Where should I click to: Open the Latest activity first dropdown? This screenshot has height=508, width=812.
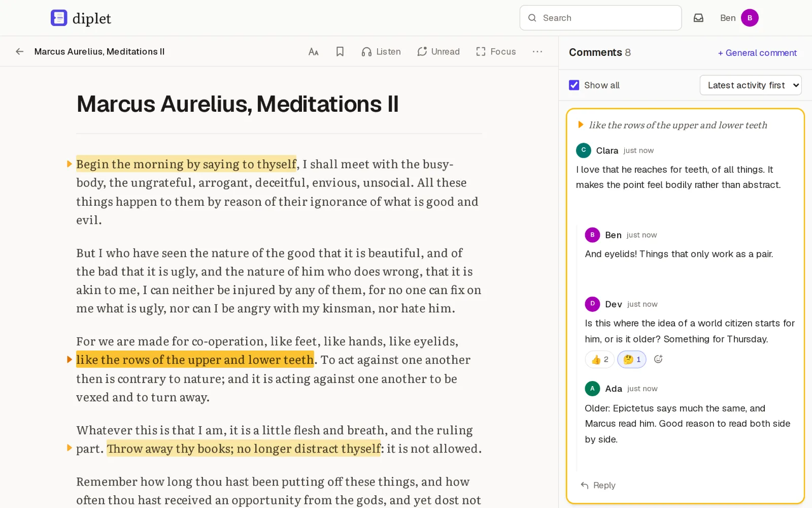point(751,85)
